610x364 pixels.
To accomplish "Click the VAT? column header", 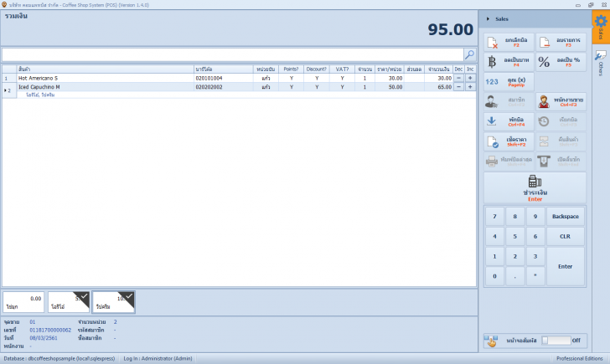I will (x=343, y=69).
